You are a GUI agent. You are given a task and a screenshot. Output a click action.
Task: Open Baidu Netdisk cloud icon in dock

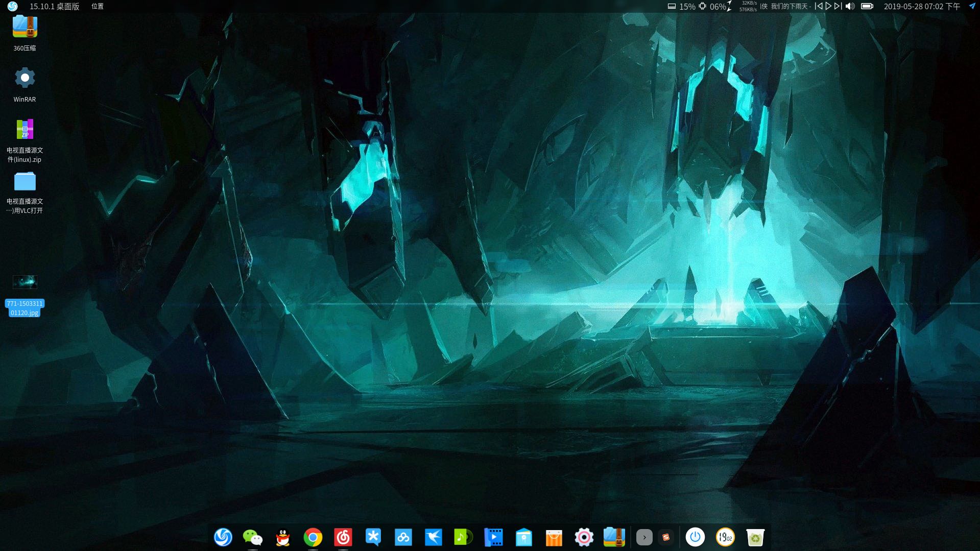(x=403, y=537)
